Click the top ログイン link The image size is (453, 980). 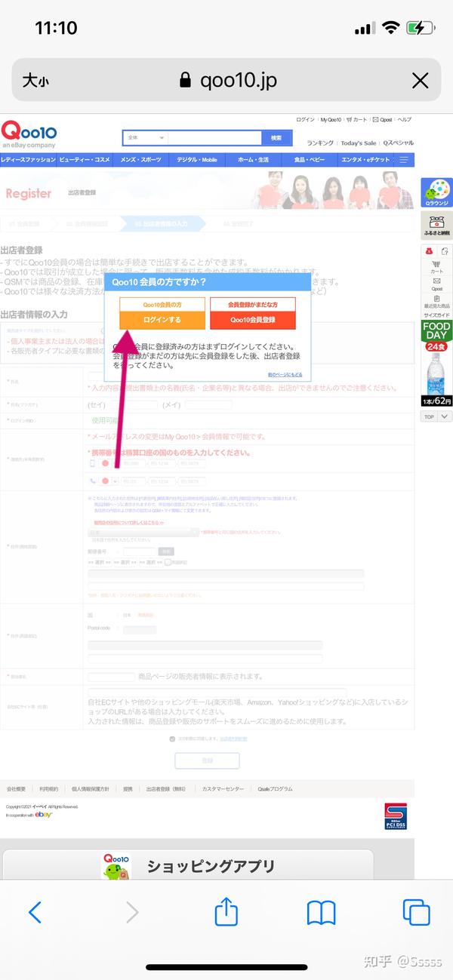click(305, 120)
